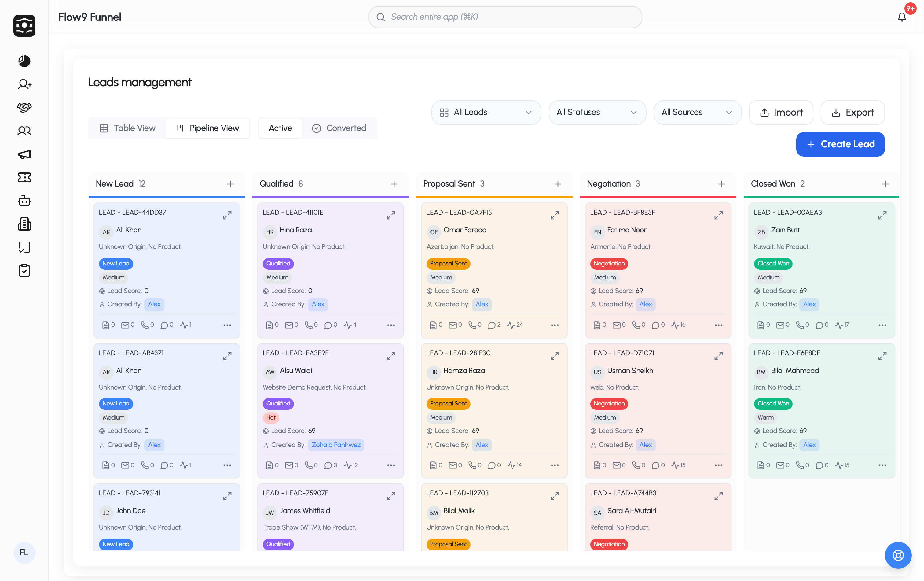Open notifications bell with 9+ badge
This screenshot has height=581, width=924.
coord(902,17)
